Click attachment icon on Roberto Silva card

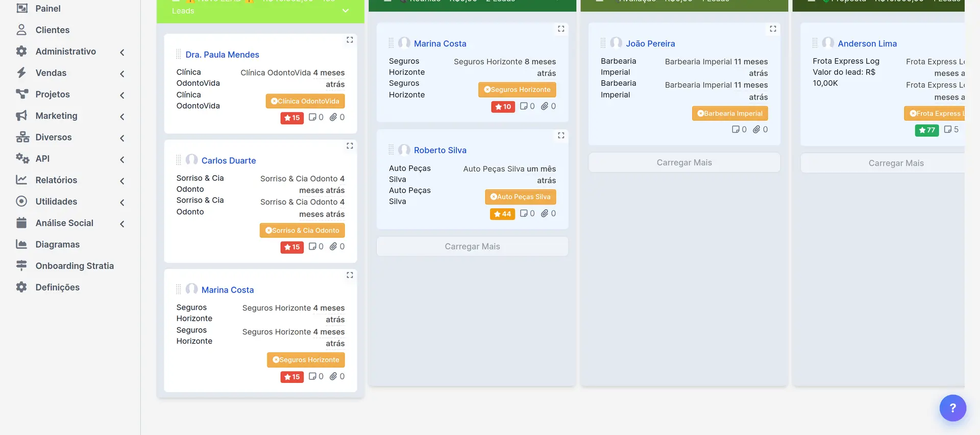pyautogui.click(x=545, y=213)
